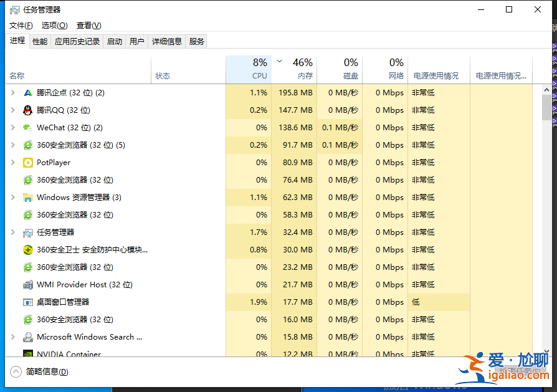Click the WeChat process icon
Image resolution: width=557 pixels, height=392 pixels.
click(27, 127)
